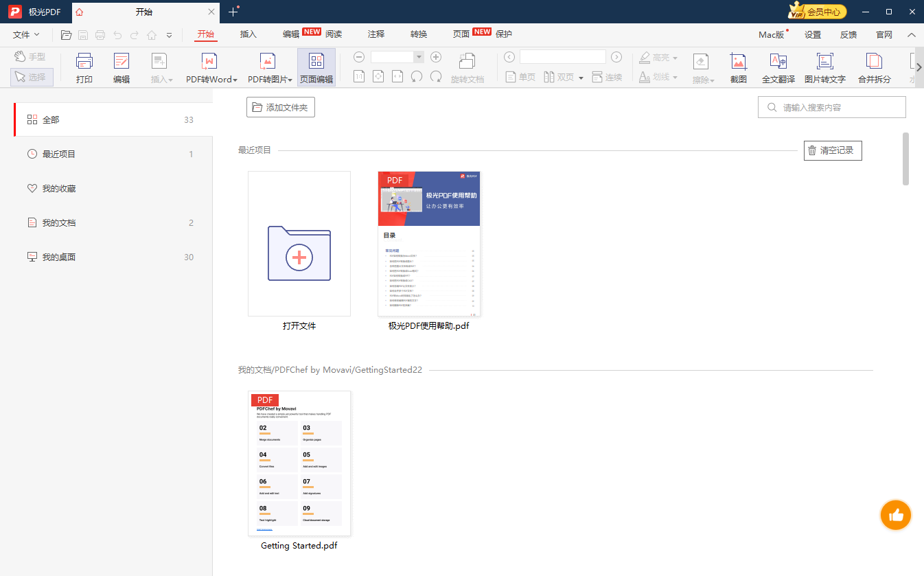Click the open-folder icon in quick access bar

pos(66,35)
